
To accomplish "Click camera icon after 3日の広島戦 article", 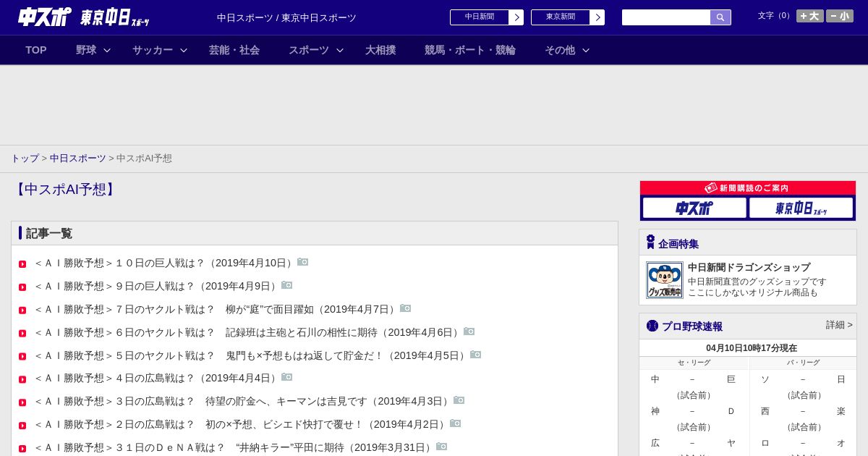I will (459, 400).
